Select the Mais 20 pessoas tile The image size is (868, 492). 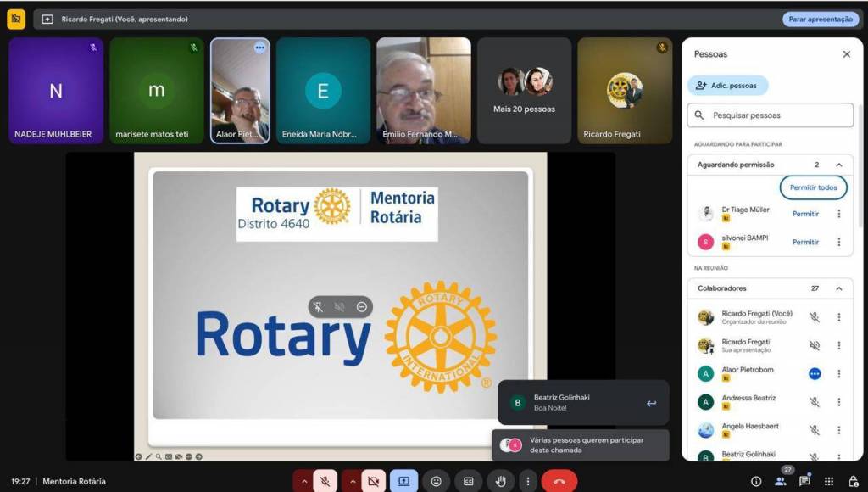click(x=524, y=91)
